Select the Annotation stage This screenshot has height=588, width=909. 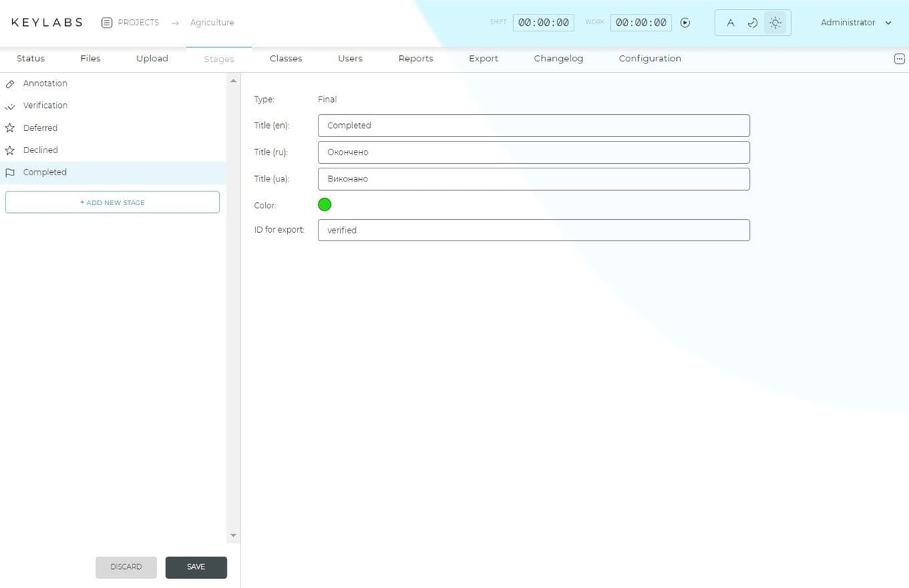(x=113, y=83)
